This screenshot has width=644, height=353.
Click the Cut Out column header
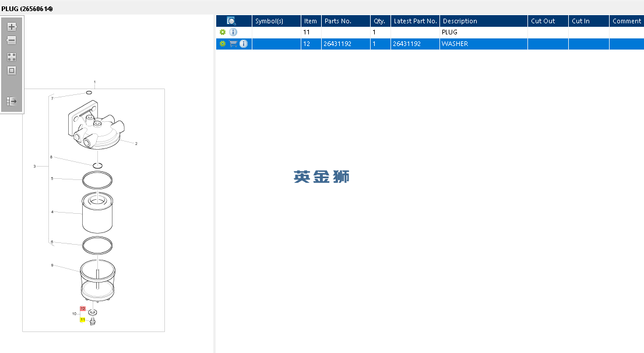pos(548,21)
